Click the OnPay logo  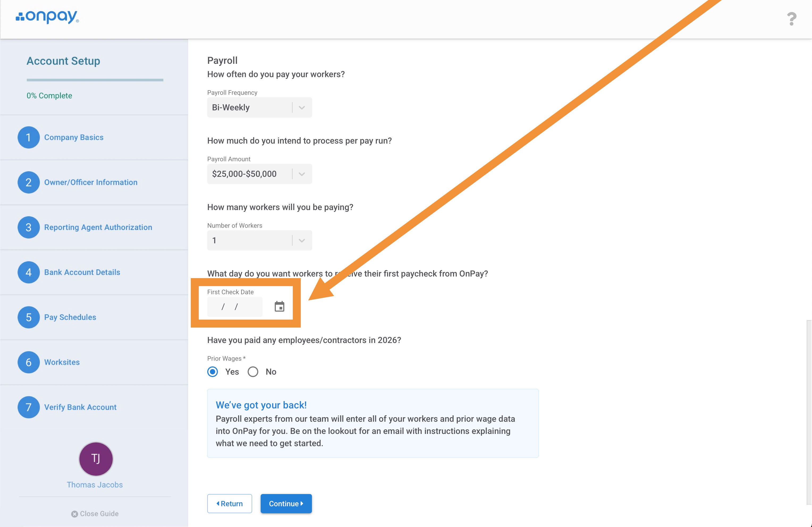point(47,17)
